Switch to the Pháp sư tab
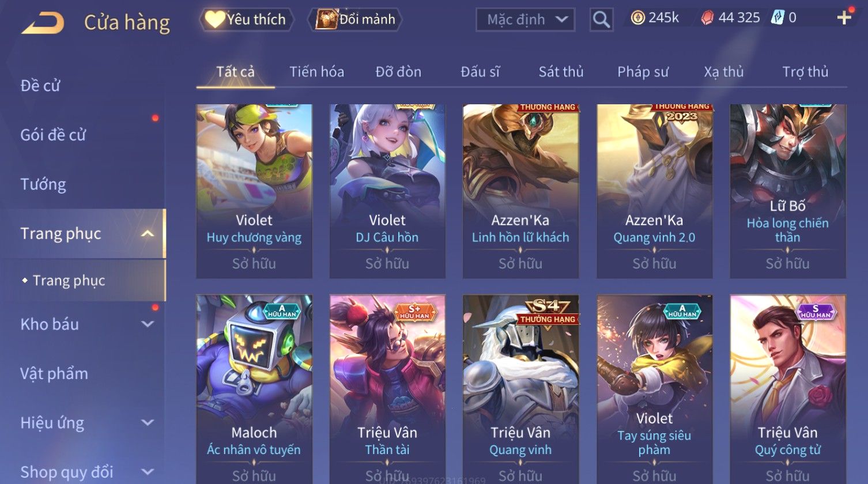The height and width of the screenshot is (484, 868). coord(643,72)
